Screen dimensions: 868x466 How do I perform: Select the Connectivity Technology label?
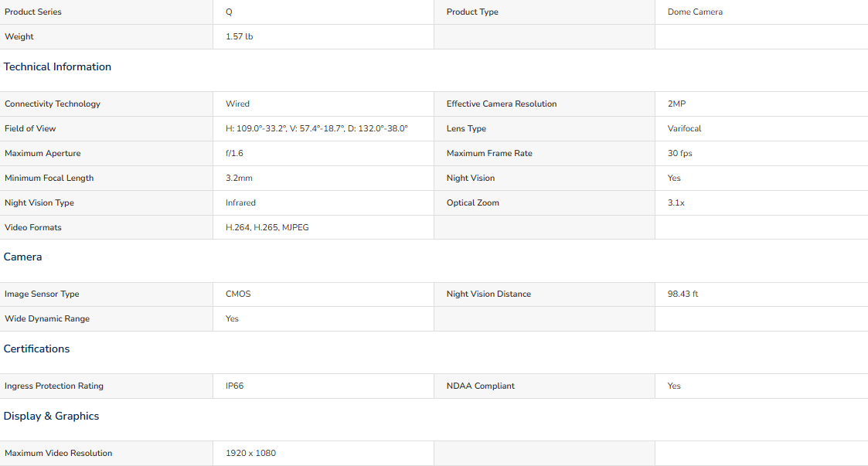click(53, 104)
